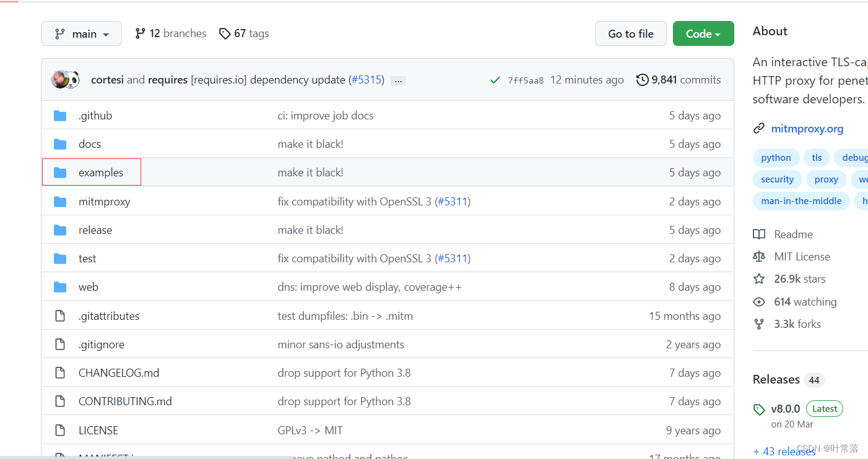Click the link icon beside mitmproxy.org
868x459 pixels.
tap(759, 129)
